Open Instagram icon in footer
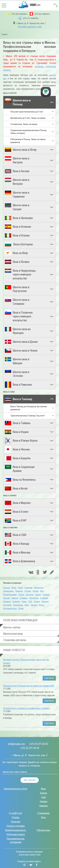Image resolution: width=59 pixels, height=868 pixels. point(24,865)
